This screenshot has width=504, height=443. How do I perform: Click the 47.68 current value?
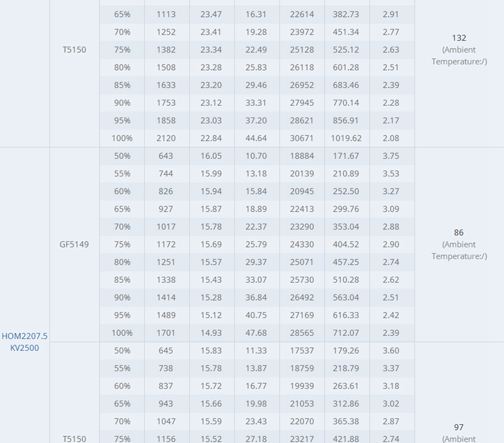(x=257, y=333)
